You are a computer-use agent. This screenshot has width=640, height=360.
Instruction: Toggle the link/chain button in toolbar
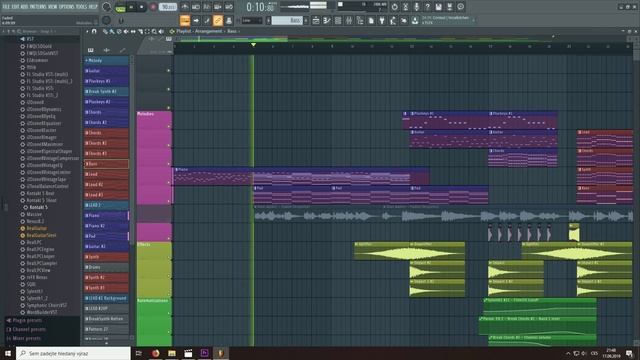click(x=218, y=20)
